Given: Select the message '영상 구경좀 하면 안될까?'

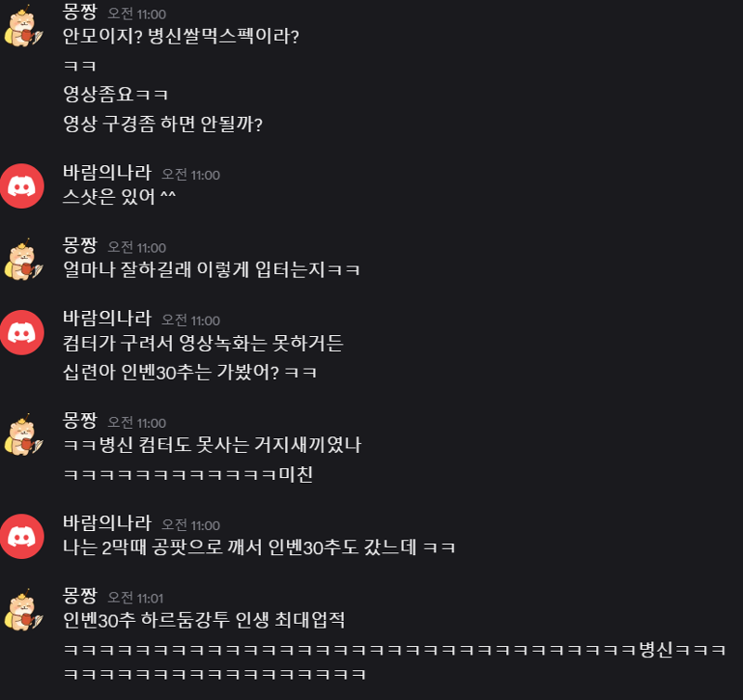Looking at the screenshot, I should [x=163, y=124].
